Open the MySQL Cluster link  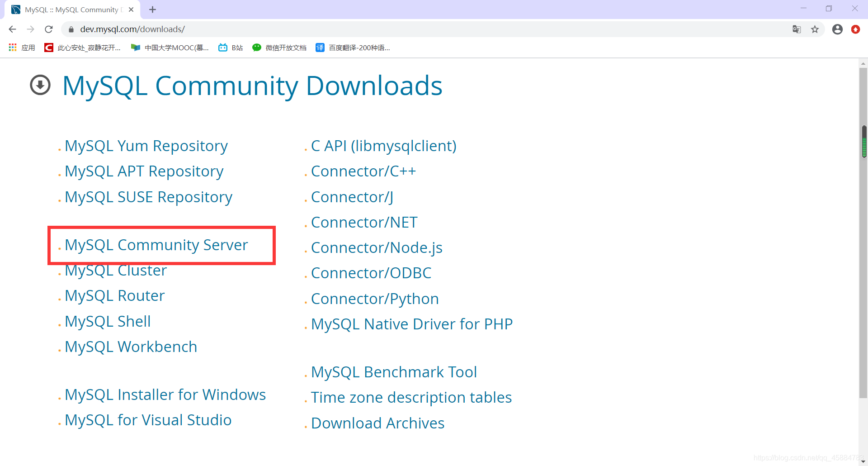[x=116, y=270]
